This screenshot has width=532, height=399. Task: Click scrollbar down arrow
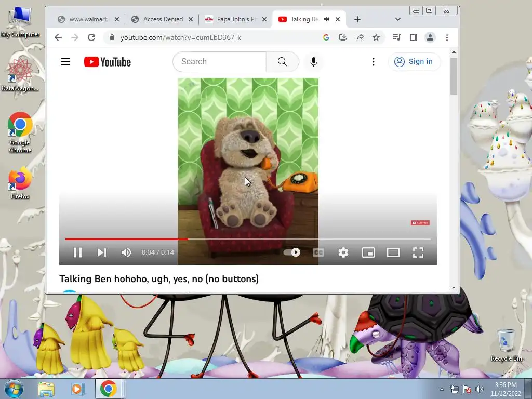coord(454,288)
